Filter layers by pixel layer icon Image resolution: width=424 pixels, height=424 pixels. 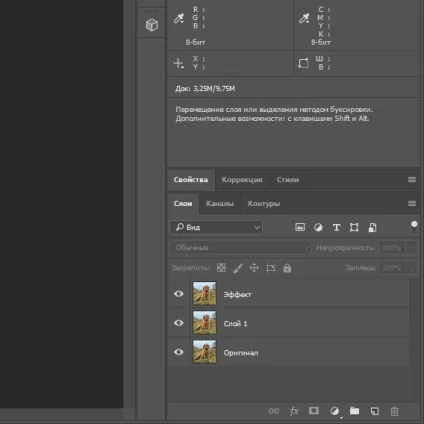(300, 227)
